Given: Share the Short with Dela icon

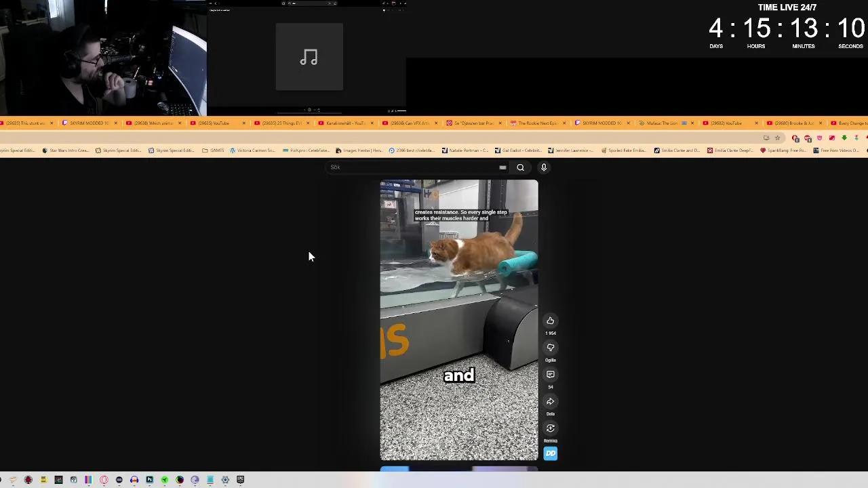Looking at the screenshot, I should [551, 401].
